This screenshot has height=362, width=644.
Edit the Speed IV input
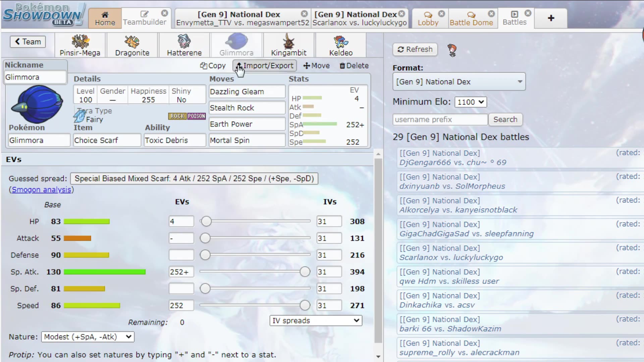pos(329,305)
